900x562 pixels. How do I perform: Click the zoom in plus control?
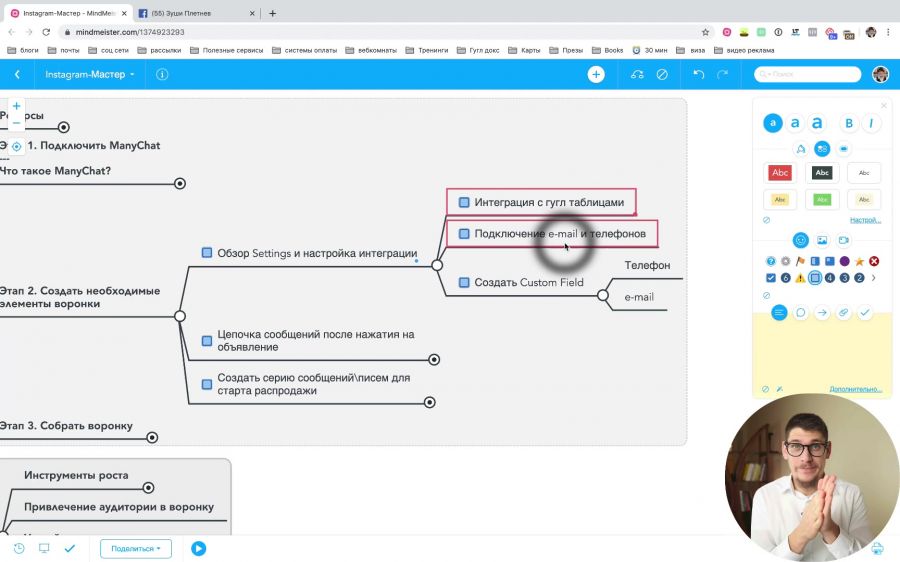point(16,106)
